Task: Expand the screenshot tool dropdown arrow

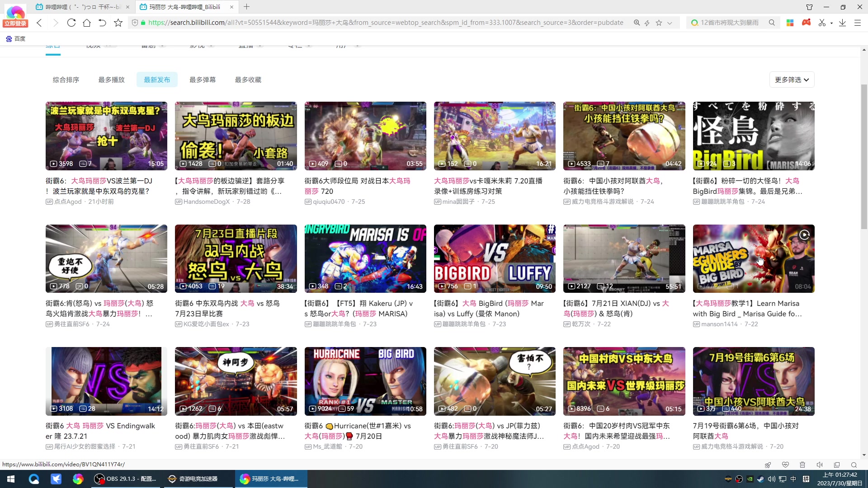Action: pyautogui.click(x=831, y=23)
